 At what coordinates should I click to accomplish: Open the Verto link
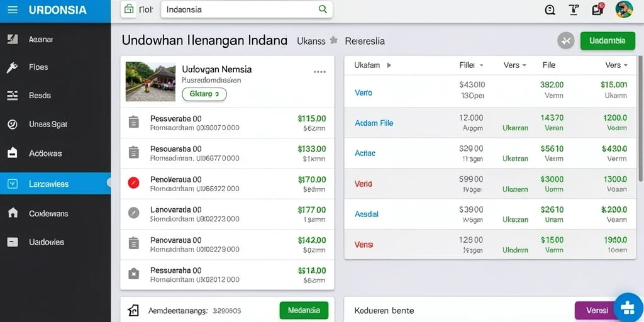click(x=363, y=93)
